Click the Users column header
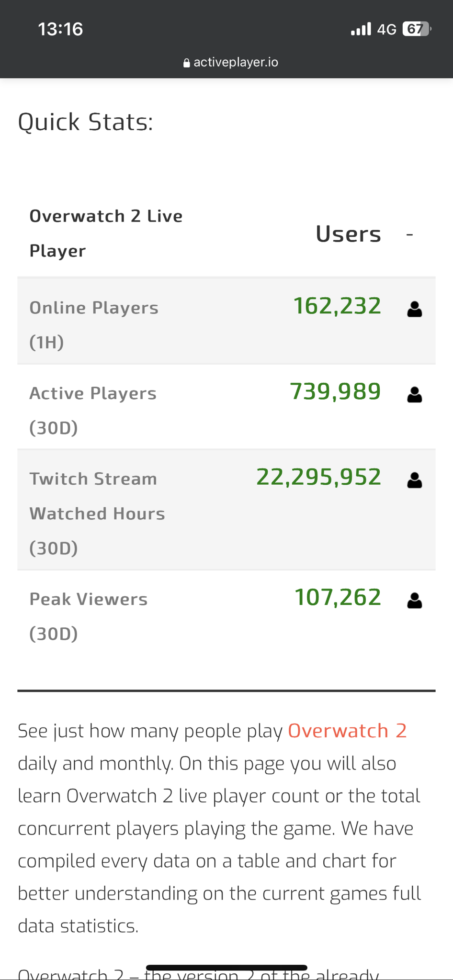Image resolution: width=453 pixels, height=980 pixels. pos(348,234)
